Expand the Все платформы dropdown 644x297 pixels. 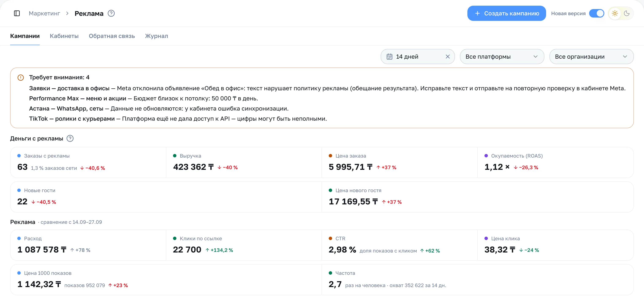tap(502, 57)
